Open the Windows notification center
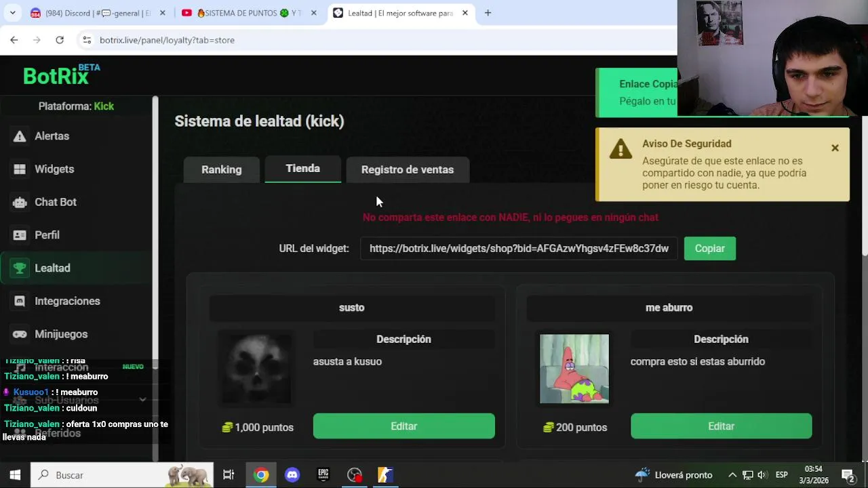The height and width of the screenshot is (488, 868). [x=848, y=475]
